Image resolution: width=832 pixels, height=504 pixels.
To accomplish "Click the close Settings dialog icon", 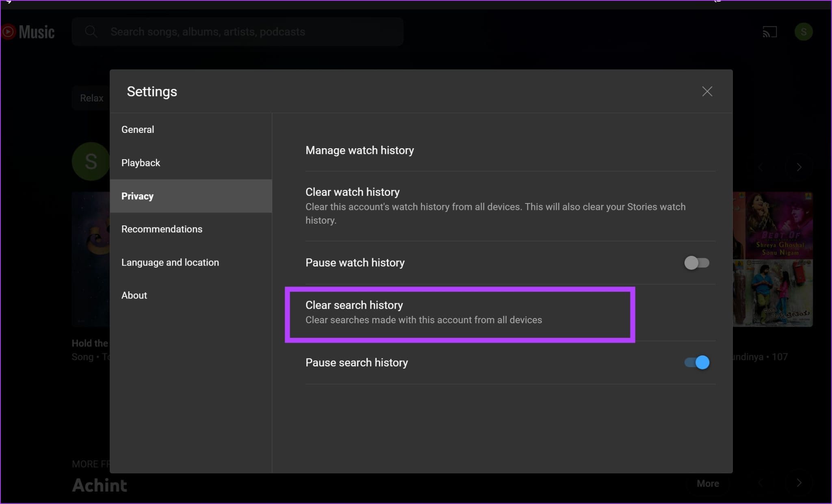I will tap(707, 91).
